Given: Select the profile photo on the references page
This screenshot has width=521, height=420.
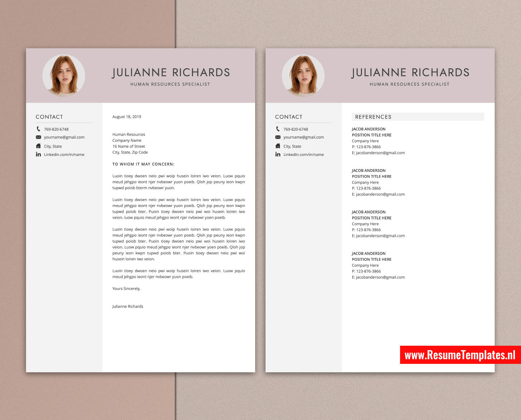Looking at the screenshot, I should point(303,76).
